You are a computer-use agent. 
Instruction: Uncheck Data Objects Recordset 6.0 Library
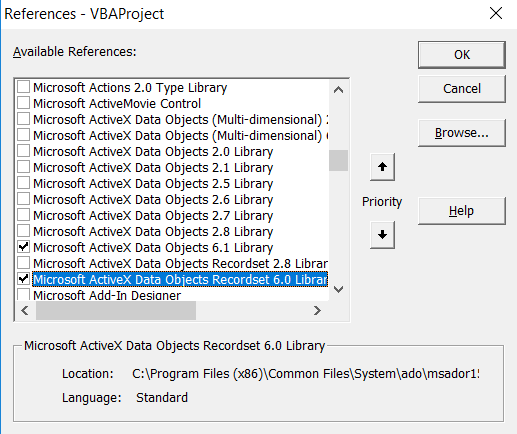23,279
